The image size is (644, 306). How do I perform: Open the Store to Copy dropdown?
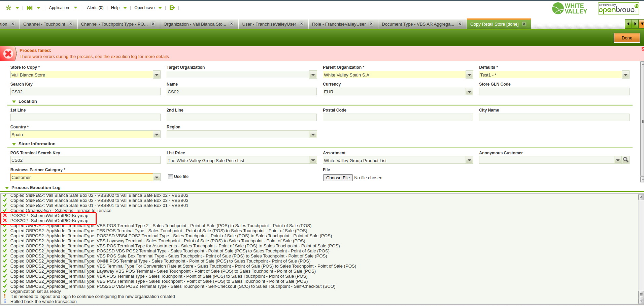point(157,75)
